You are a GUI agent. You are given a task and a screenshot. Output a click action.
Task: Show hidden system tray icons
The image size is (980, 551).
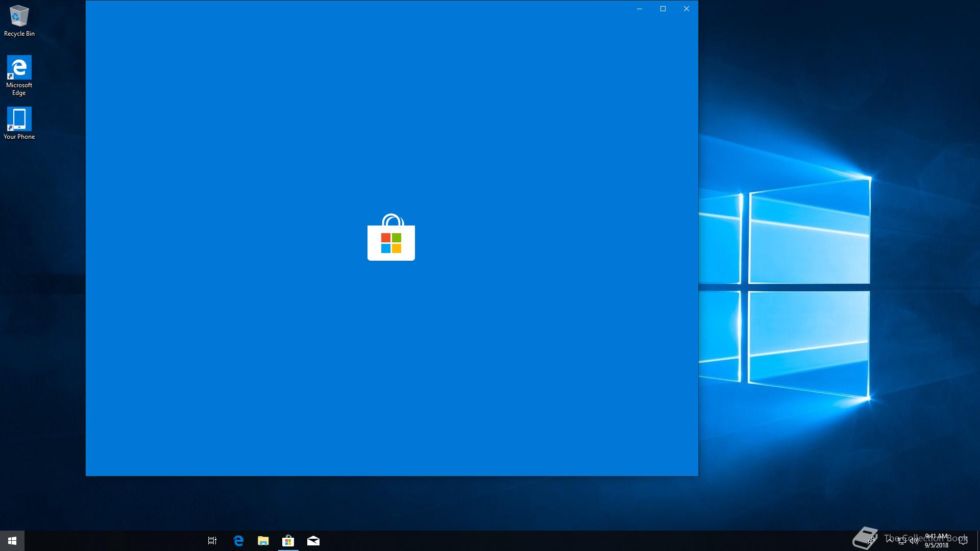[x=890, y=540]
